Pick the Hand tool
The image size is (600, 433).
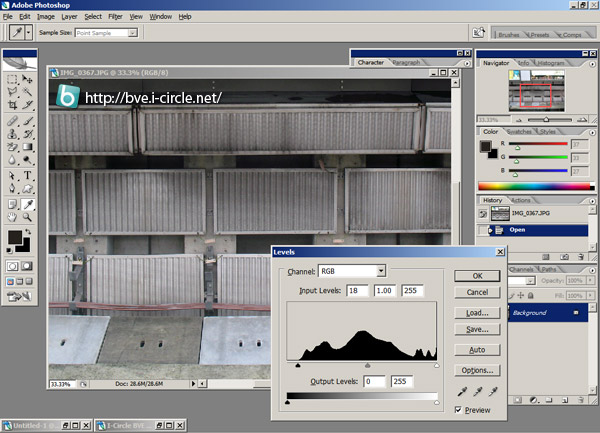[x=12, y=216]
